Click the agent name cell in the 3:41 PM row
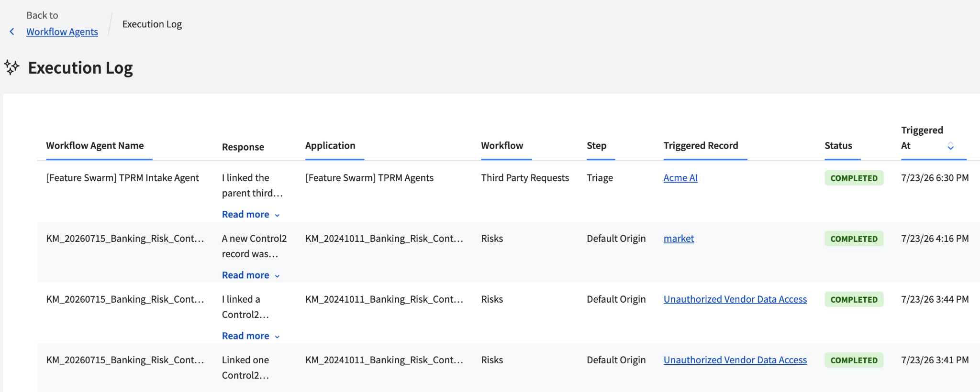The height and width of the screenshot is (392, 980). 125,360
